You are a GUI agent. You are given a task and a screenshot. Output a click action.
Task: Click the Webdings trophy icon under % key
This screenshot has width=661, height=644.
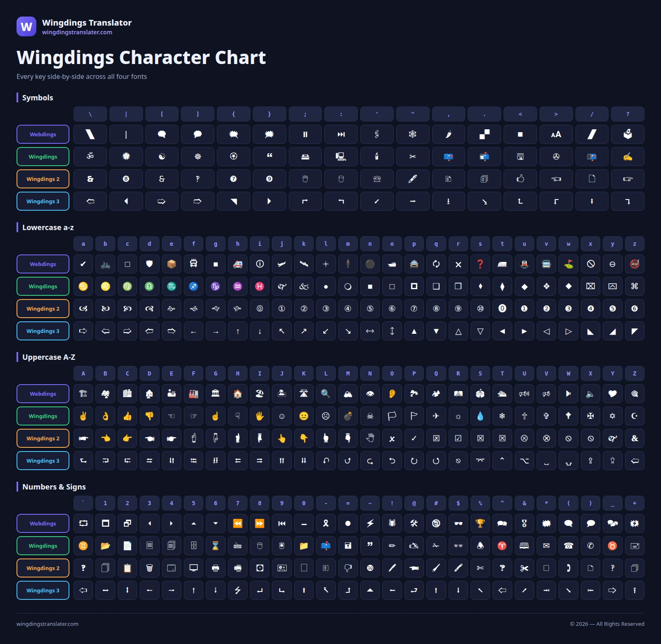tap(480, 524)
